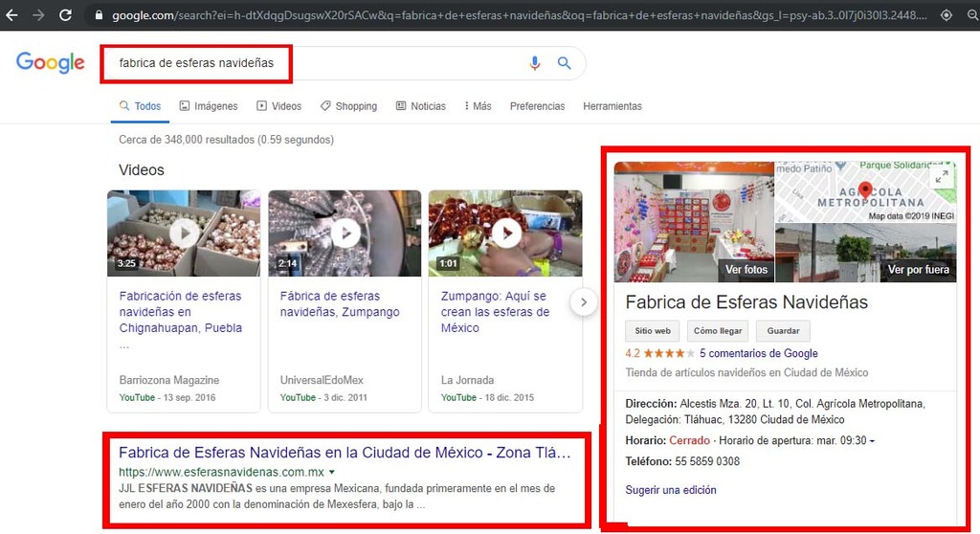Click the browser address bar URL

(519, 15)
